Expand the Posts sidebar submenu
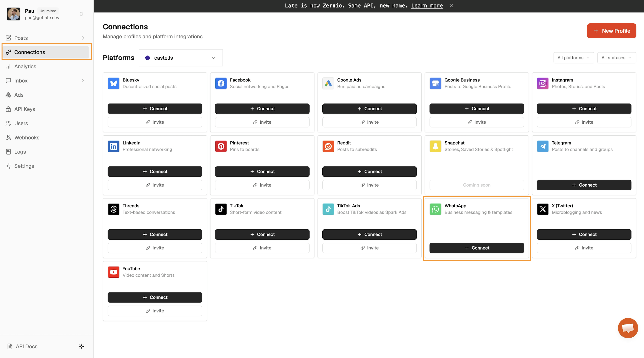644x358 pixels. click(83, 38)
